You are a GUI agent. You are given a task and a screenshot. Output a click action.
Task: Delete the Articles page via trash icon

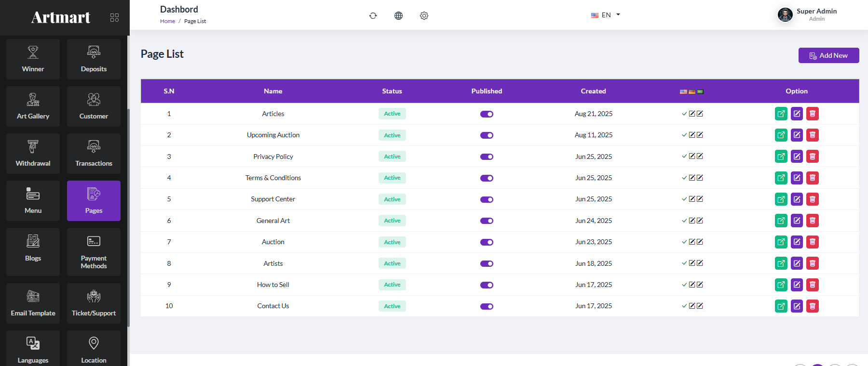tap(813, 114)
